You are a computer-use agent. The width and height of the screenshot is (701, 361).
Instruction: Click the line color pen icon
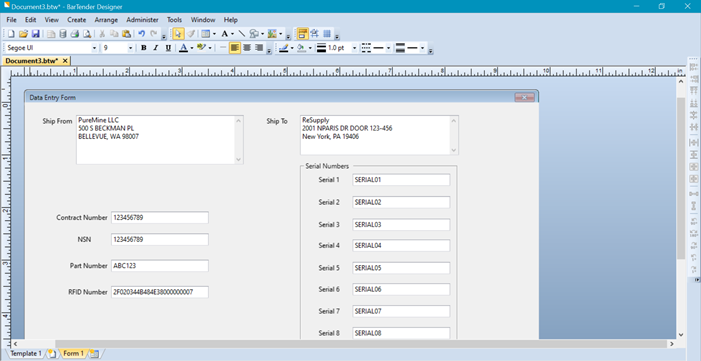[x=283, y=48]
